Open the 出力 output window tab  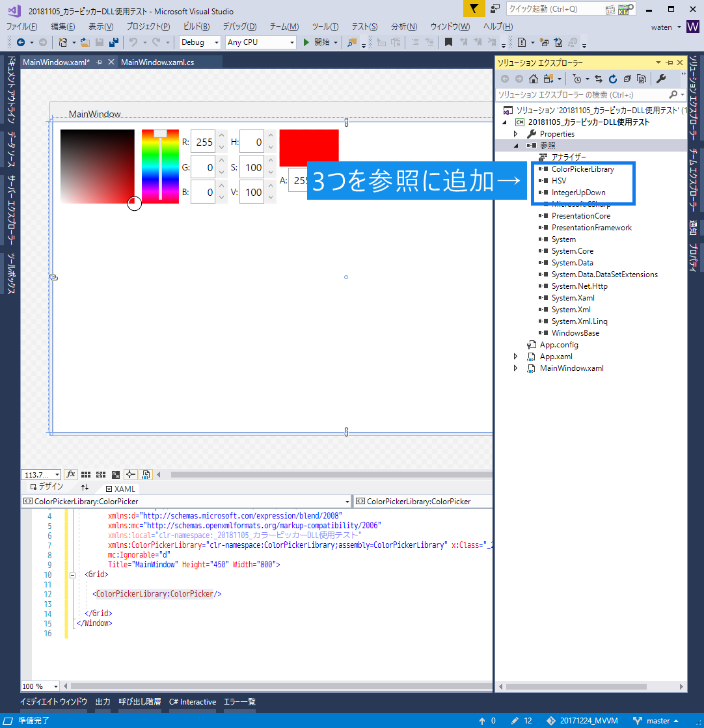click(103, 701)
